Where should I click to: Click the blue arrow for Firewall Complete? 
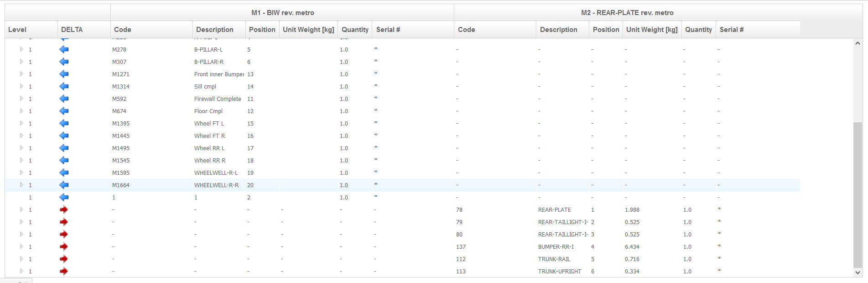click(x=64, y=99)
